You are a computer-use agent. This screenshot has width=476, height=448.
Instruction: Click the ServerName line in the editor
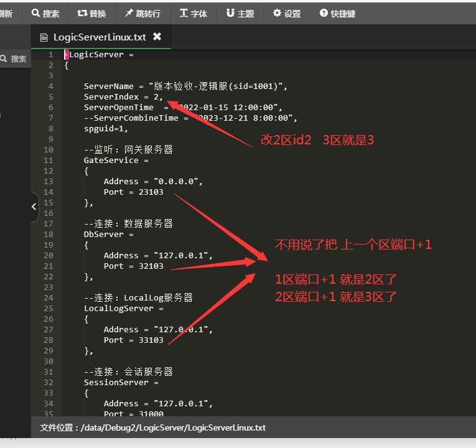pyautogui.click(x=185, y=86)
